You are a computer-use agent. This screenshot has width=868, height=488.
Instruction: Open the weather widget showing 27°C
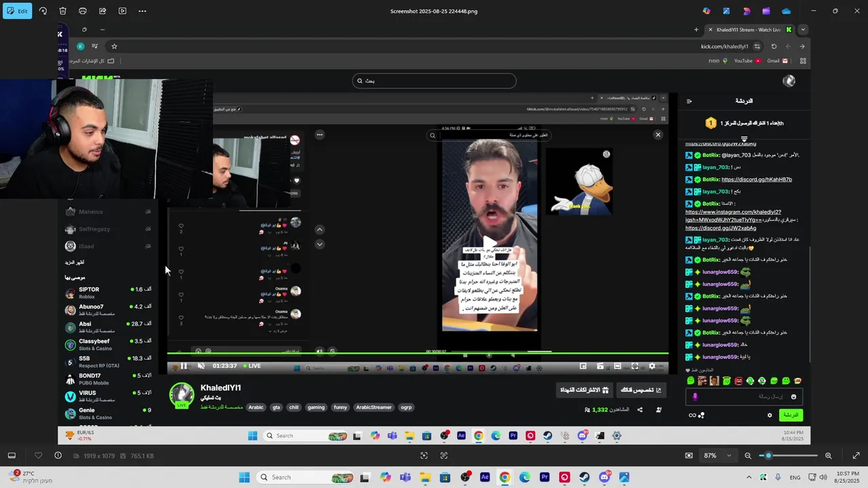pos(30,477)
